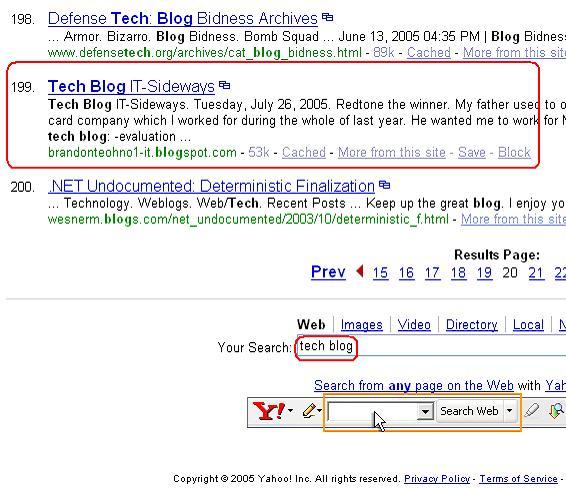566x488 pixels.
Task: Click the highlighter icon in Yahoo toolbar
Action: pos(532,410)
